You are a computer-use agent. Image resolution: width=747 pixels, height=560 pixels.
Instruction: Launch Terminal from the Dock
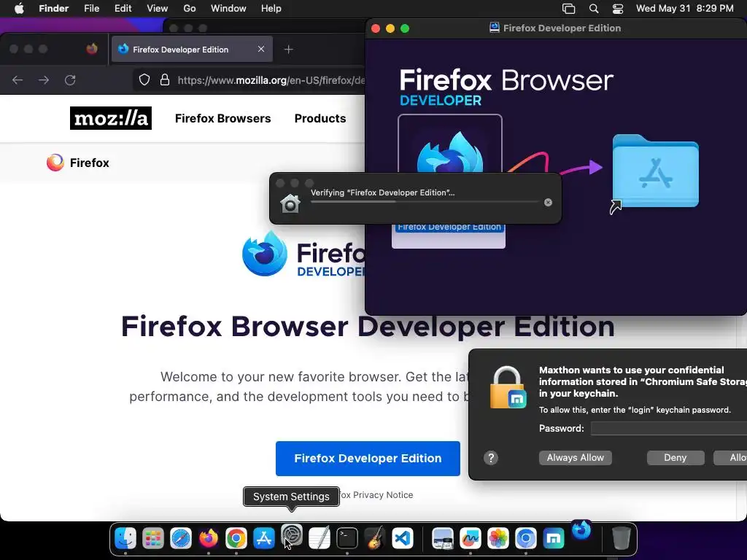point(347,539)
